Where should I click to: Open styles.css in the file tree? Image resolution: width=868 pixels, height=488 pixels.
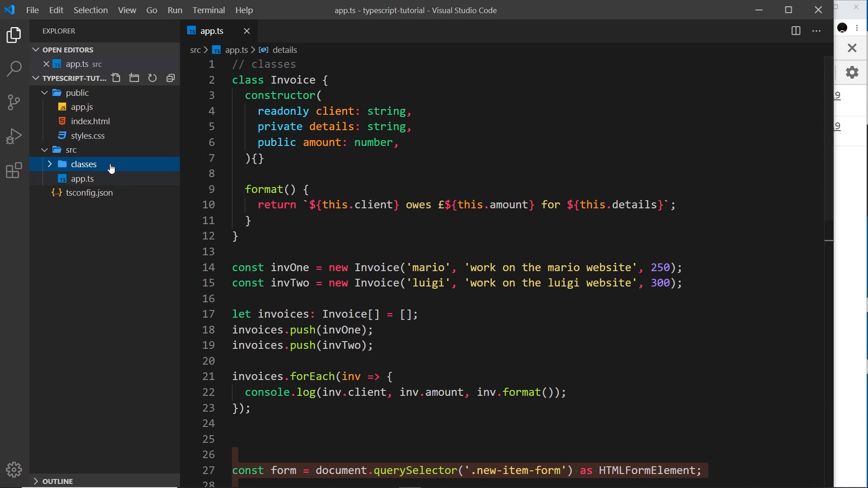click(x=105, y=136)
